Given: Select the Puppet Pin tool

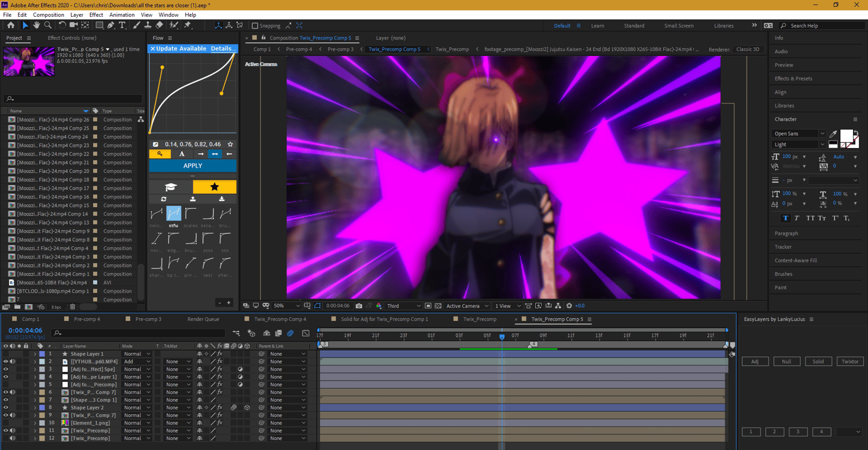Looking at the screenshot, I should click(x=187, y=25).
